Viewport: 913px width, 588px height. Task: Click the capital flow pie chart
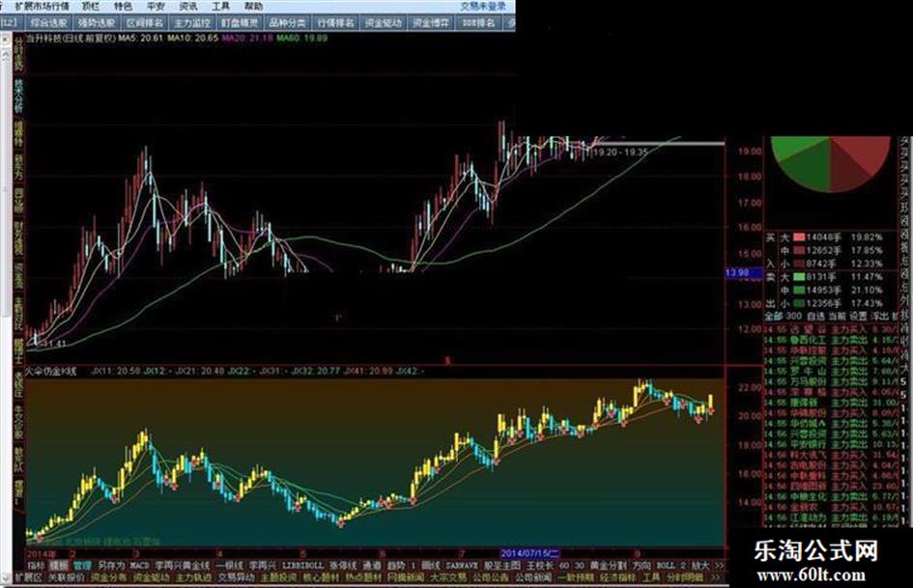point(831,163)
